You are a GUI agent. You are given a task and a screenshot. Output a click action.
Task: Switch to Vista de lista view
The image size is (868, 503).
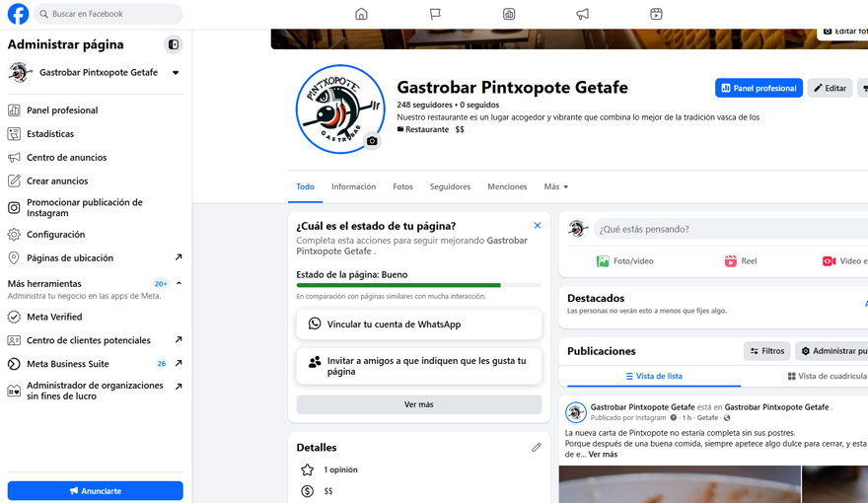coord(653,376)
